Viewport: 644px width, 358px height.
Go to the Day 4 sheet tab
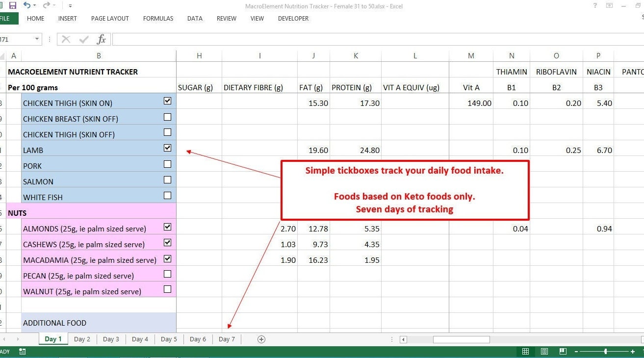click(140, 339)
